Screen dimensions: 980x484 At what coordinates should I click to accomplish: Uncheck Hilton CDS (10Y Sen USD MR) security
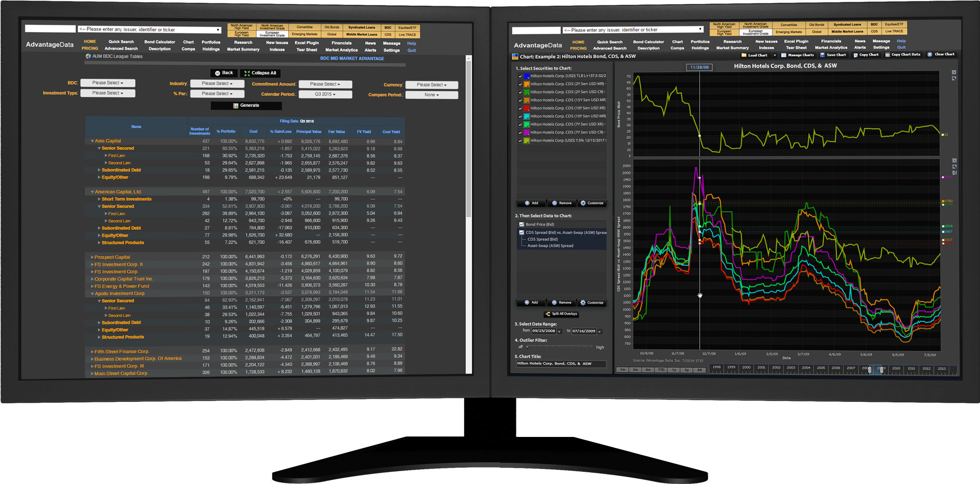[x=520, y=116]
